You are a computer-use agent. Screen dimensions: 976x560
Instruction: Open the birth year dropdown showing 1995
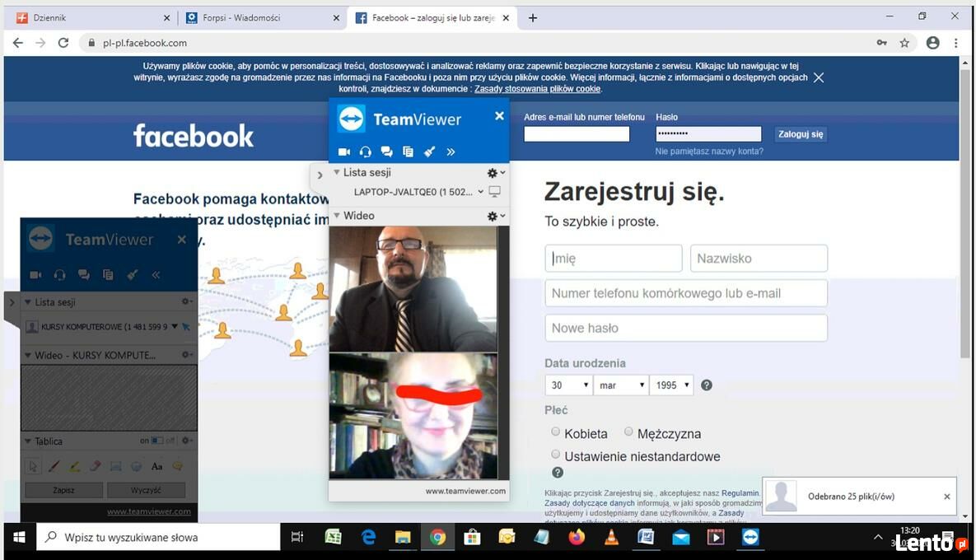(x=671, y=385)
